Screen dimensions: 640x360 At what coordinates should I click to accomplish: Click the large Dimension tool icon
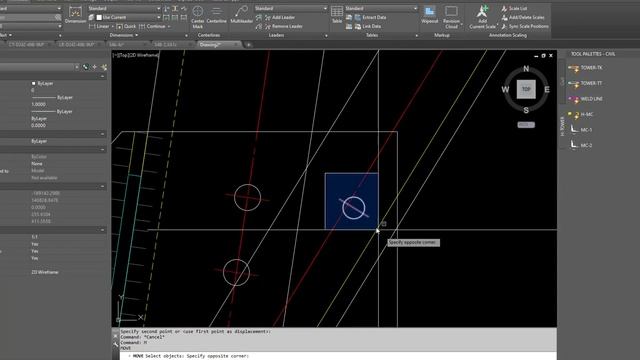76,14
